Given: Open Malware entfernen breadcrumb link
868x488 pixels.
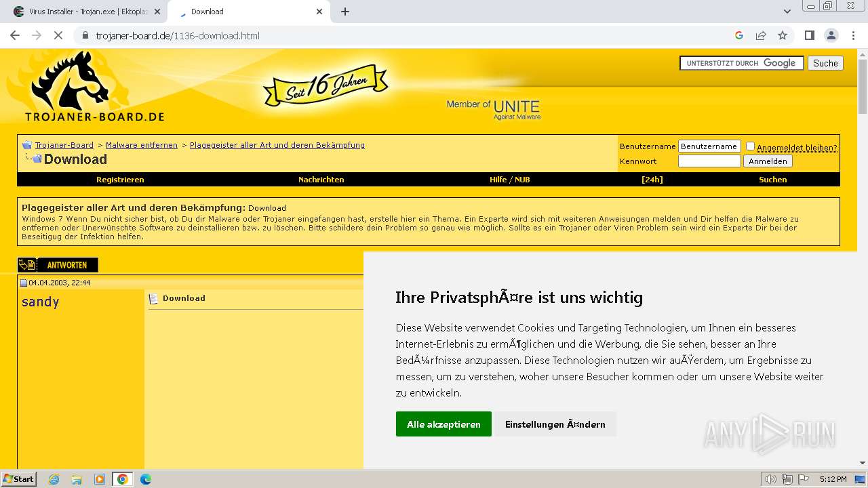Looking at the screenshot, I should (x=142, y=145).
